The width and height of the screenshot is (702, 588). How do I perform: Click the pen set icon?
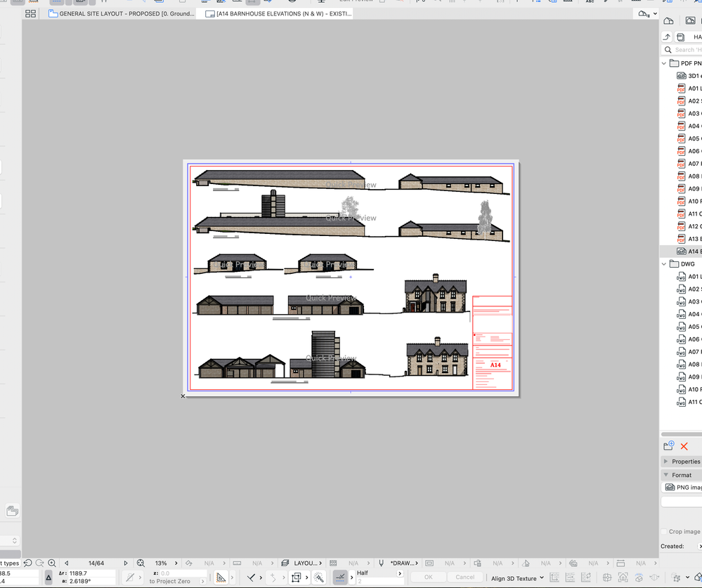coord(382,563)
